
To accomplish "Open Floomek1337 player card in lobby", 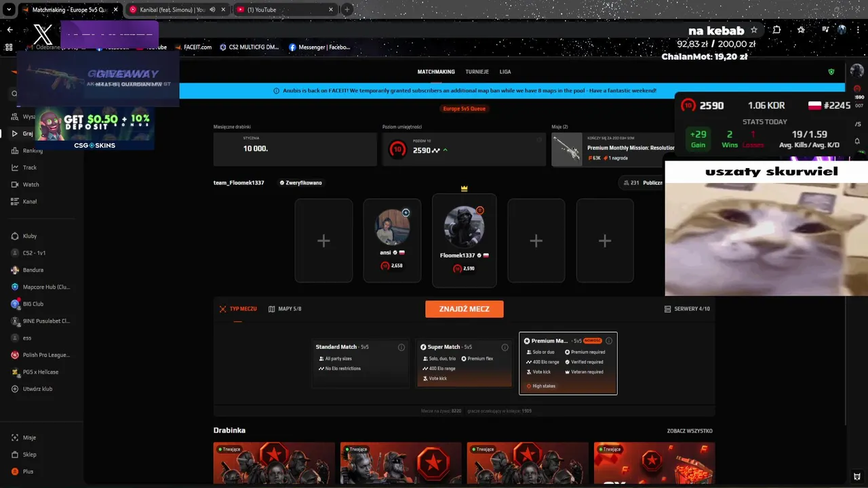I will [x=465, y=241].
